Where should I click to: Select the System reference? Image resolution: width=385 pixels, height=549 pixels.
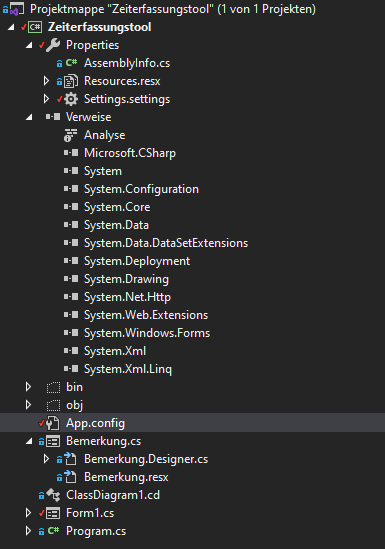pos(103,171)
